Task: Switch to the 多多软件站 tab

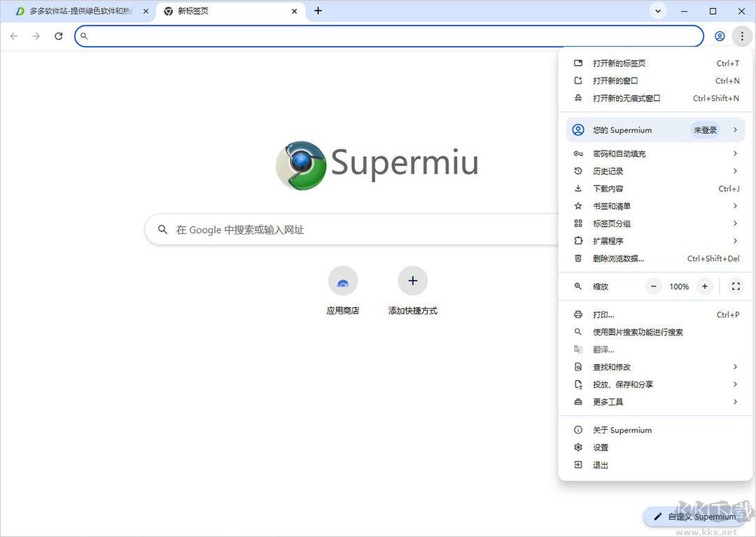Action: pyautogui.click(x=82, y=11)
